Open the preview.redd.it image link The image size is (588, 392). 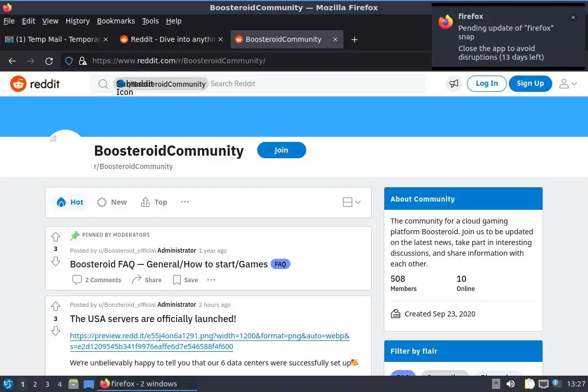pyautogui.click(x=210, y=341)
